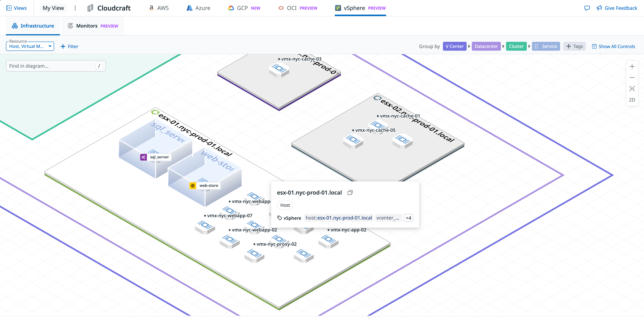The height and width of the screenshot is (317, 644).
Task: Switch to the OCI preview tab
Action: click(x=298, y=8)
